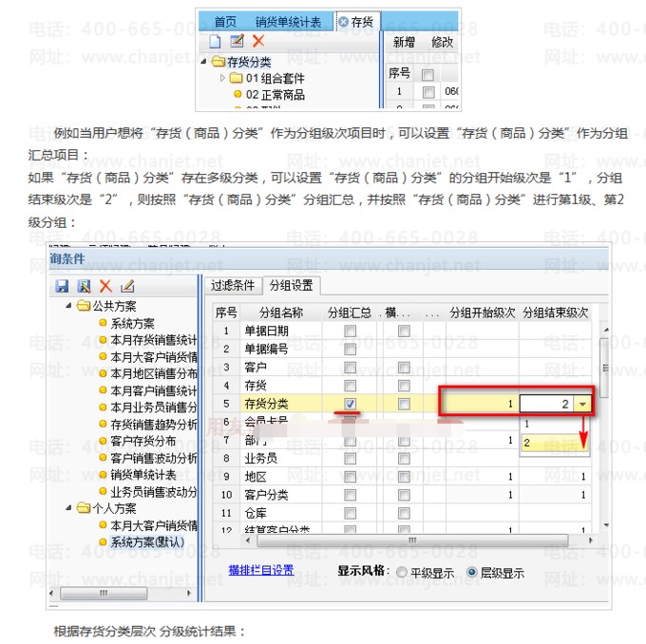Choose the 层级显示 display style
This screenshot has height=644, width=646.
tap(472, 573)
